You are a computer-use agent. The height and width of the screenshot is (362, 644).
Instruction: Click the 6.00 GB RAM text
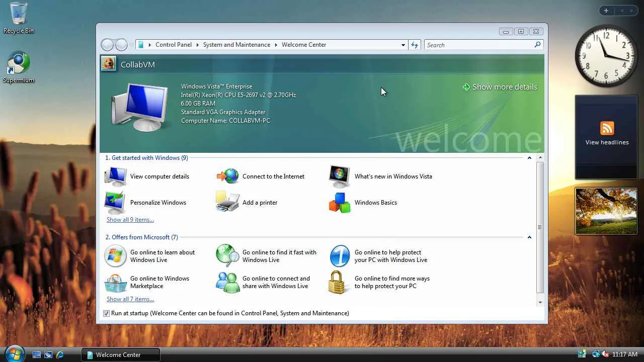point(198,104)
